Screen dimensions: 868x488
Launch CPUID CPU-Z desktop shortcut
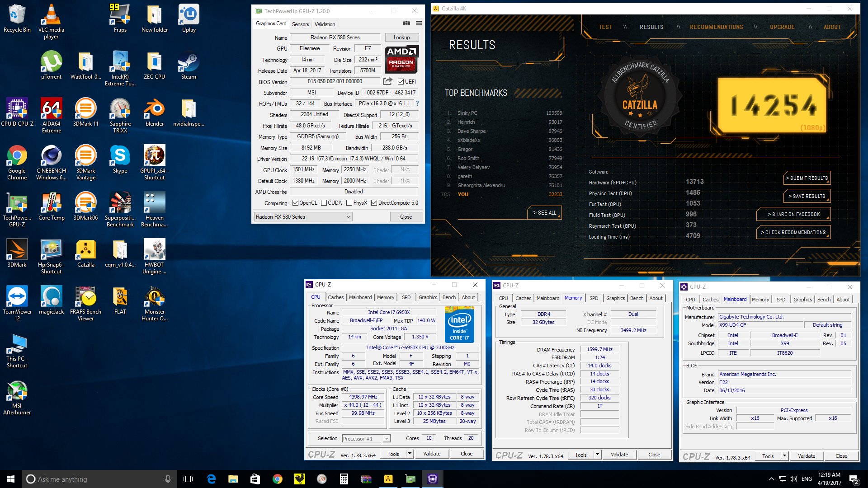pos(17,112)
